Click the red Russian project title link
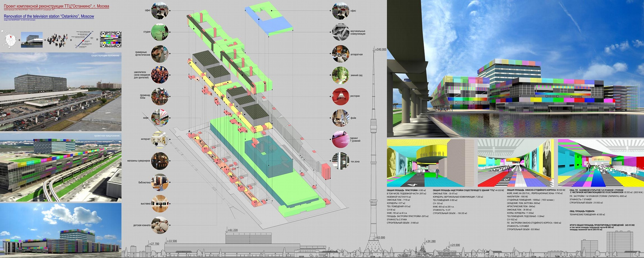644x258 pixels. pyautogui.click(x=56, y=6)
